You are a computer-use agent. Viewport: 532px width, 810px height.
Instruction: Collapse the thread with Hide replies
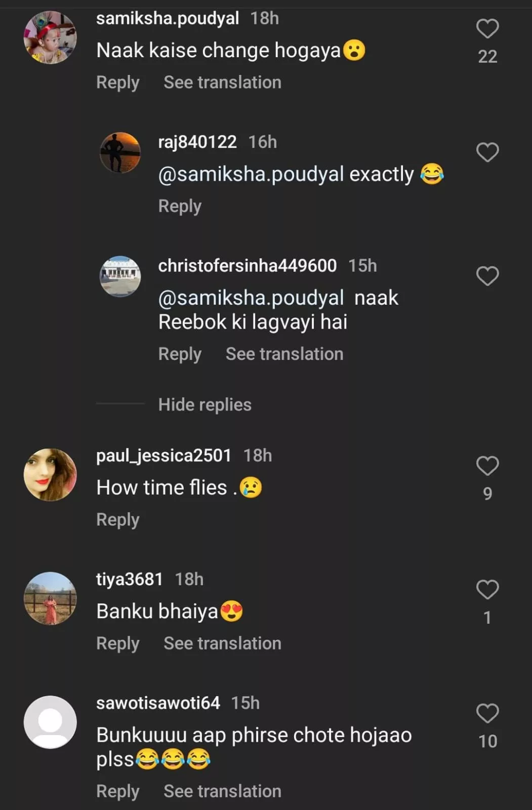coord(204,404)
